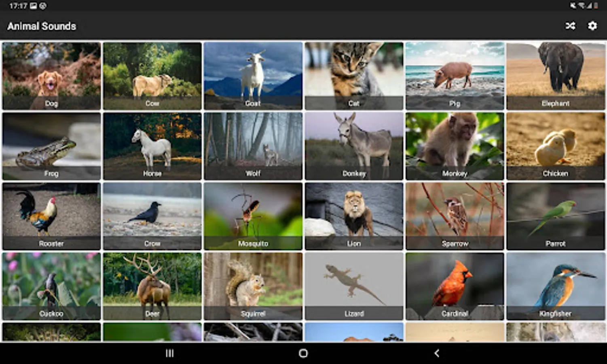Play the Cat sound
Viewport: 607px width, 364px height.
point(354,76)
